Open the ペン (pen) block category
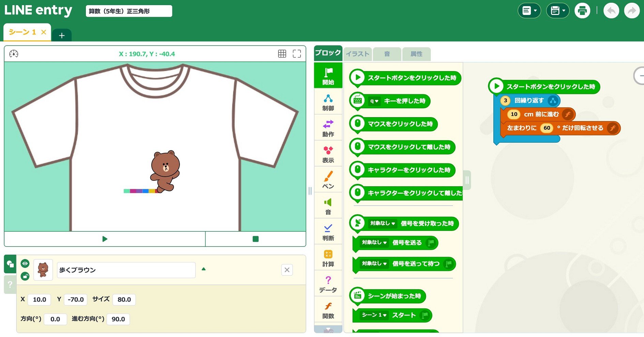 tap(328, 180)
